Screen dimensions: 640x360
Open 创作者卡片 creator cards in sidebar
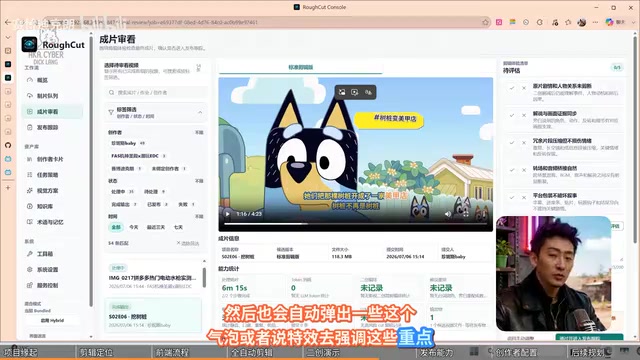(x=52, y=159)
